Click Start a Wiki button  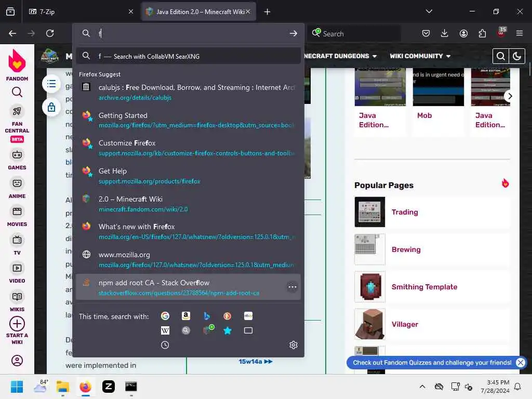pos(17,330)
